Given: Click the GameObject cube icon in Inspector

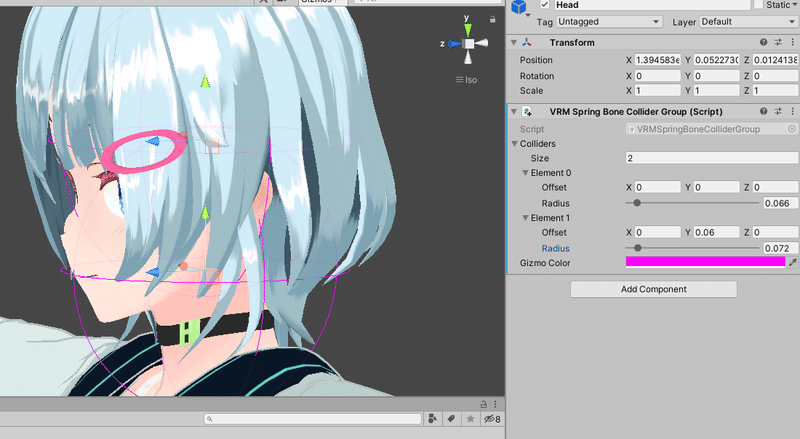Looking at the screenshot, I should click(519, 7).
